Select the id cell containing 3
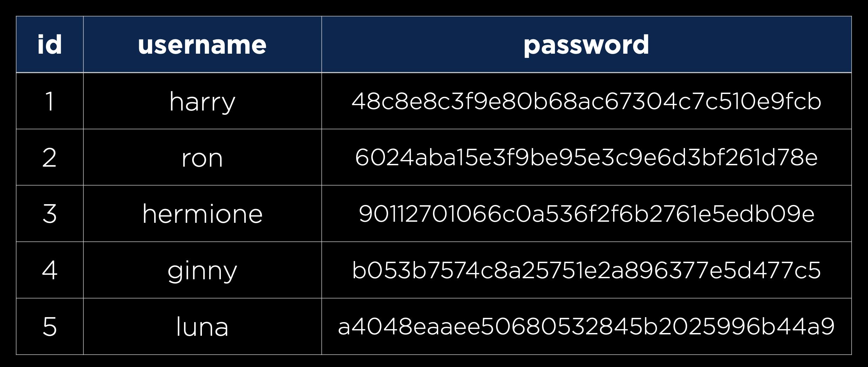 pos(49,214)
